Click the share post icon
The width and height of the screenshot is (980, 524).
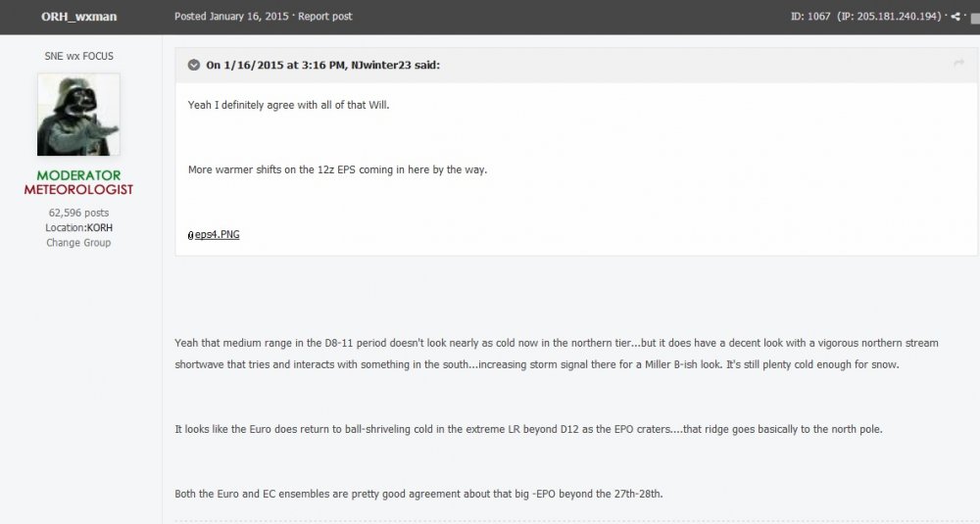[x=955, y=17]
